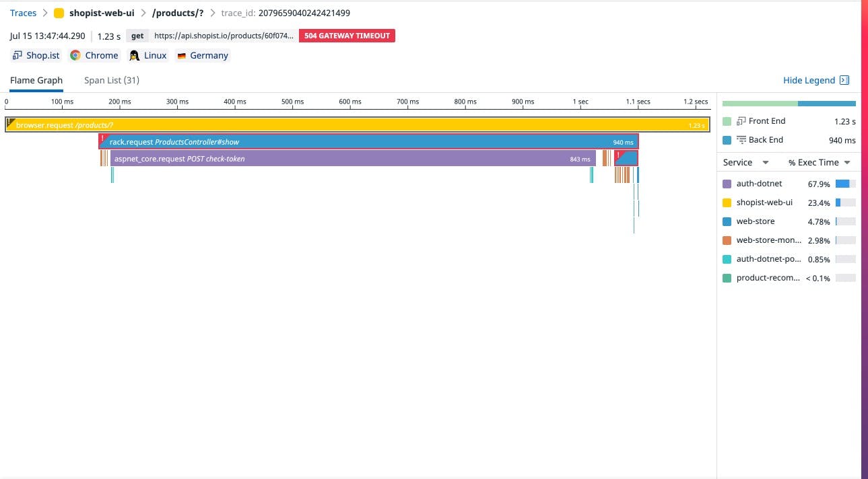Click the orange web-store-mon service swatch
This screenshot has width=868, height=479.
727,240
